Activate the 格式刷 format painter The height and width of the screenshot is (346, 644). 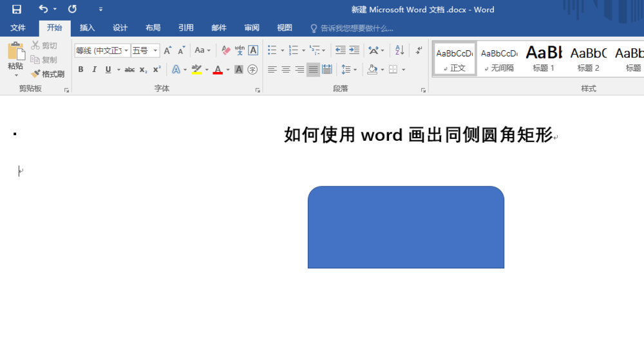48,74
